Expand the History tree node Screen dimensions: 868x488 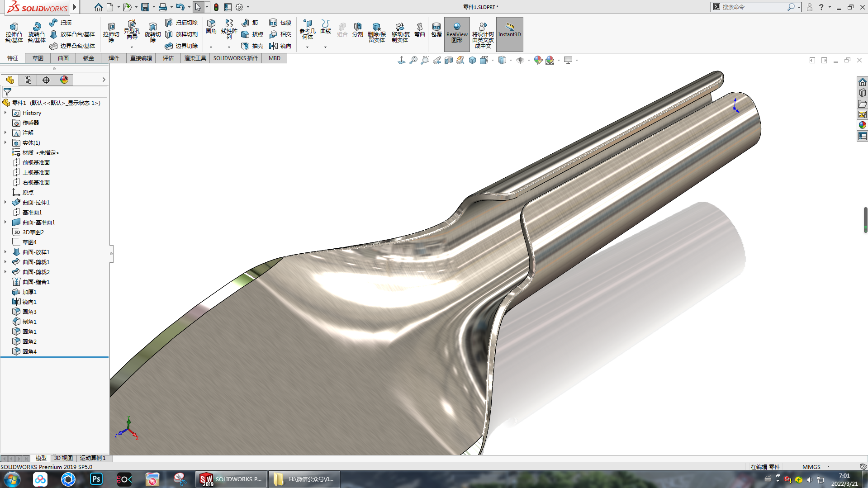tap(5, 113)
